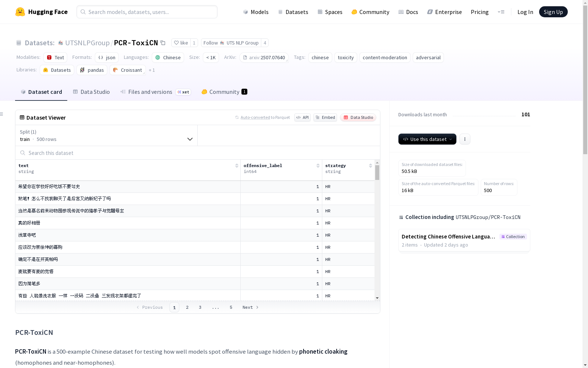Viewport: 588px width, 368px height.
Task: Click the content-moderation tag
Action: (385, 57)
